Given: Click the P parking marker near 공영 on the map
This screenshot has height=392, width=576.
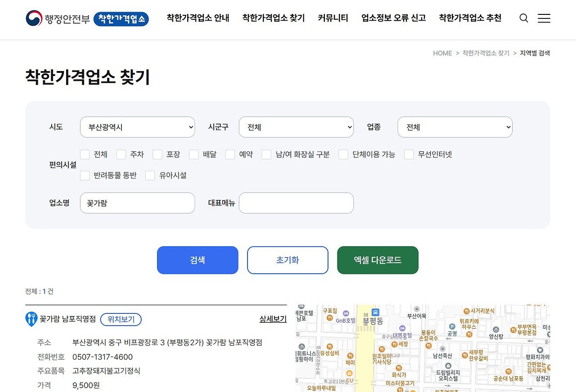Looking at the screenshot, I should click(x=452, y=326).
